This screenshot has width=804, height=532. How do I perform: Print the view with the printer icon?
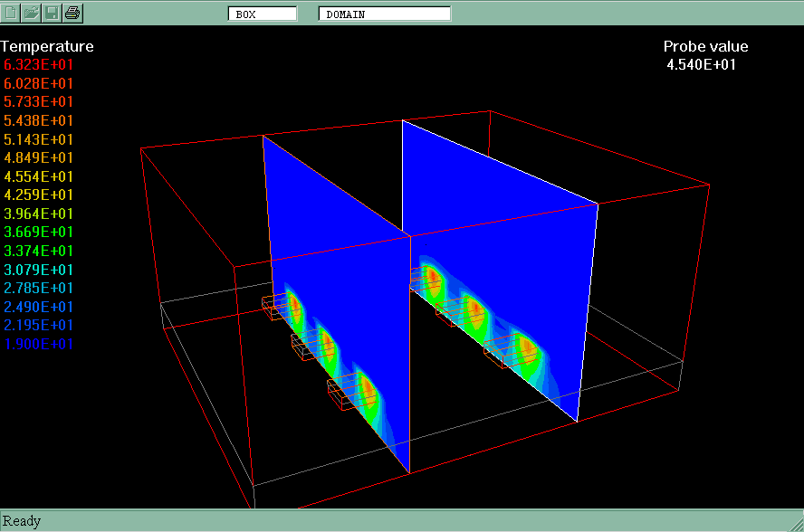73,13
